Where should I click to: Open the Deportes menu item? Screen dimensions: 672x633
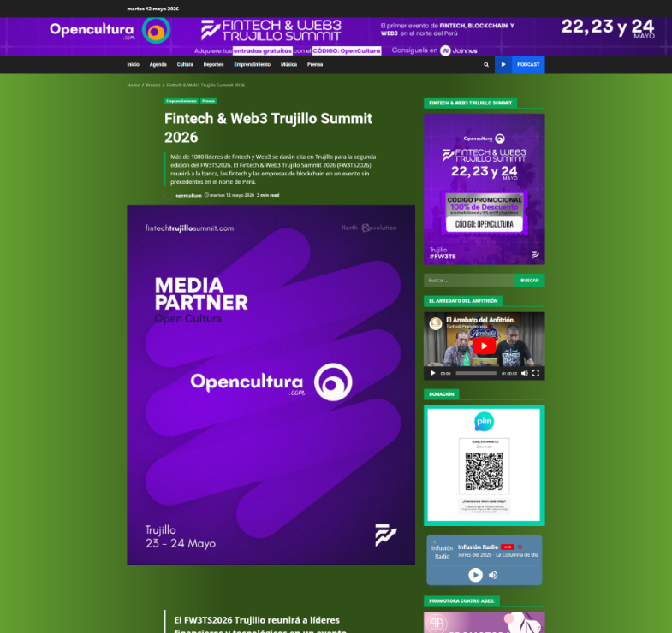click(x=213, y=65)
